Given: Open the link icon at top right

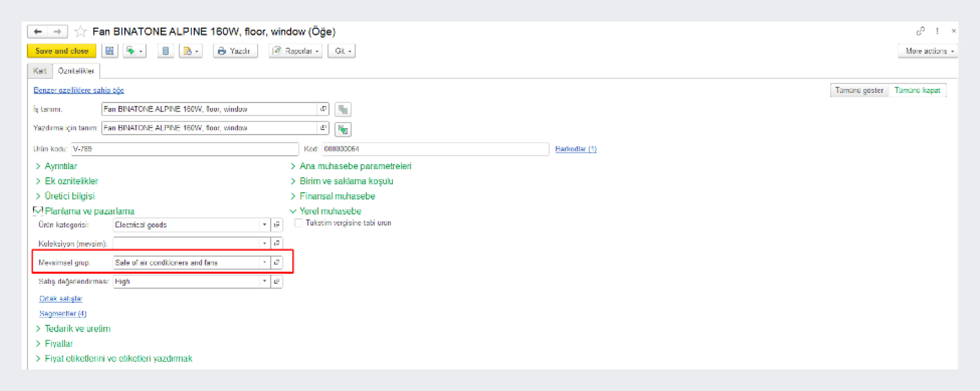Looking at the screenshot, I should pos(920,32).
